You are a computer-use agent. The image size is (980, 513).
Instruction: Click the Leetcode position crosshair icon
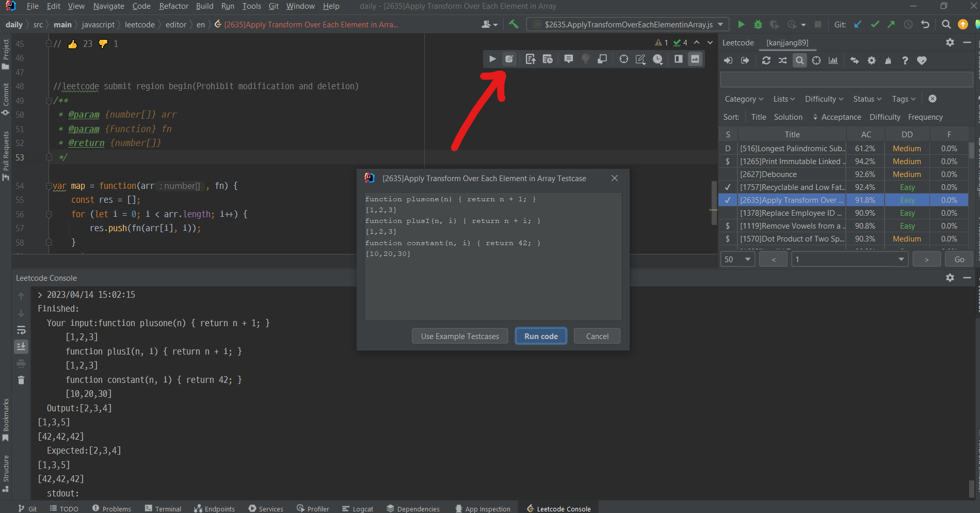click(816, 60)
